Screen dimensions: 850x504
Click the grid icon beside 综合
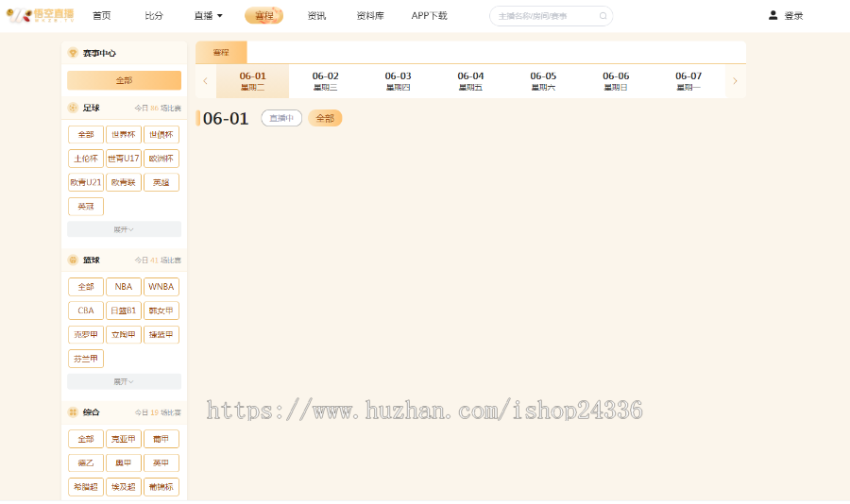pyautogui.click(x=73, y=412)
